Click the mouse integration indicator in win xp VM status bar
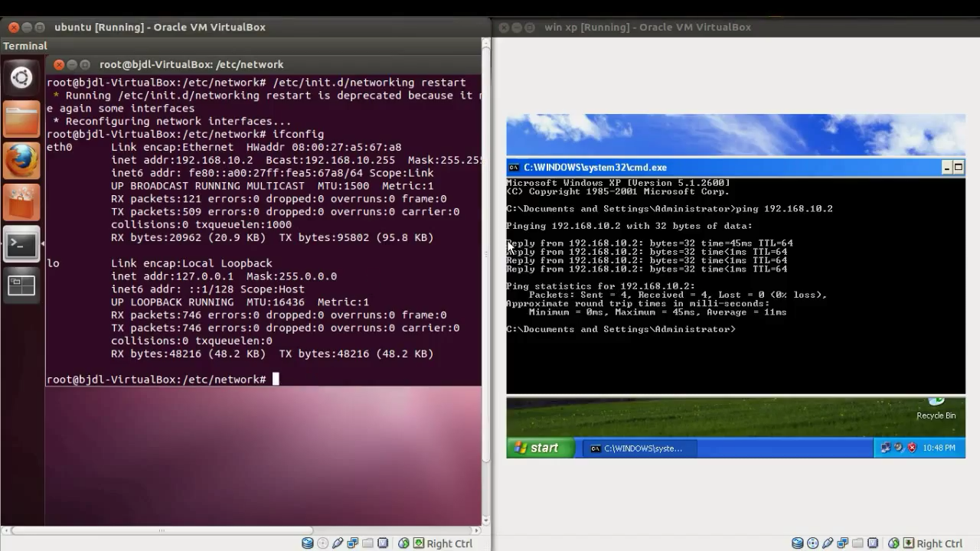This screenshot has height=551, width=980. tap(893, 543)
